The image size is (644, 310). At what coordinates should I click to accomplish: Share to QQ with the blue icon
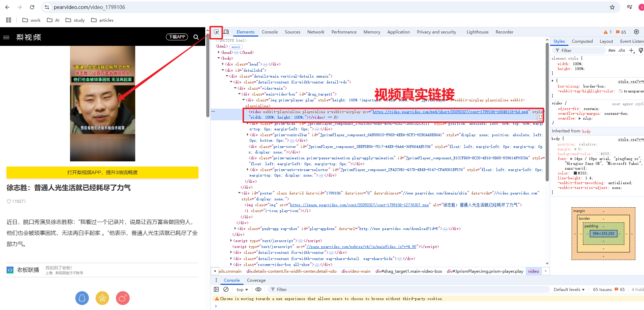82,298
